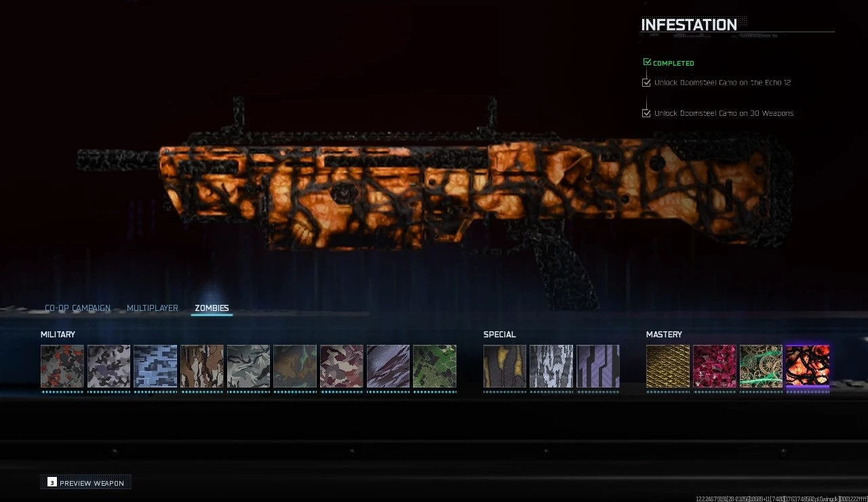This screenshot has width=868, height=502.
Task: Select the pale gray-green woodland Military camo
Action: (x=248, y=367)
